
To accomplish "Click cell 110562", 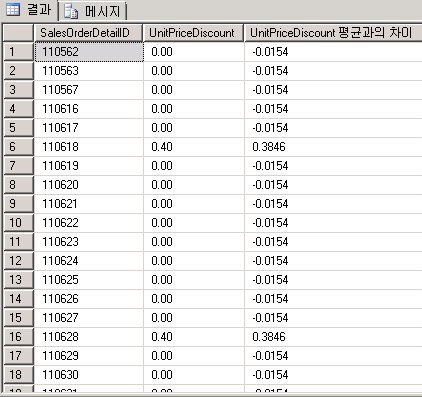I will click(89, 52).
